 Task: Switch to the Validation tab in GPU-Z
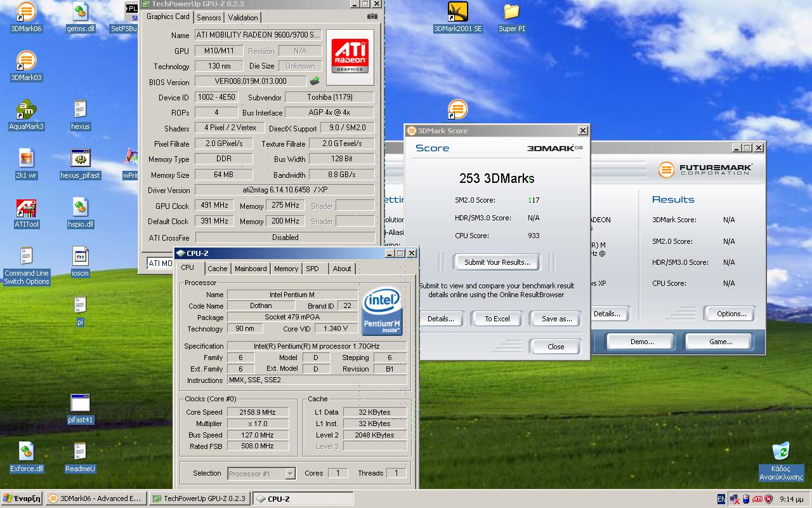pos(243,18)
